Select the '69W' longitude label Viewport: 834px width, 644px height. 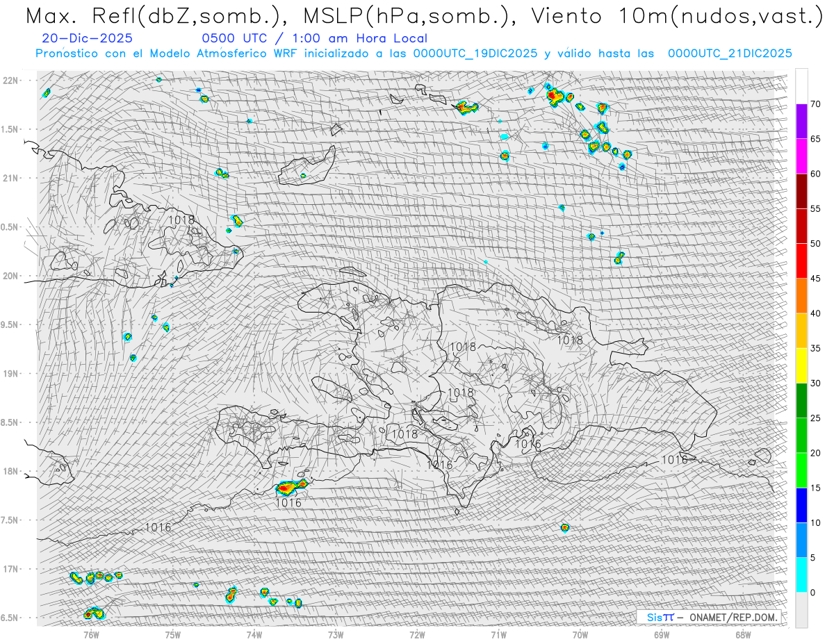pos(662,634)
